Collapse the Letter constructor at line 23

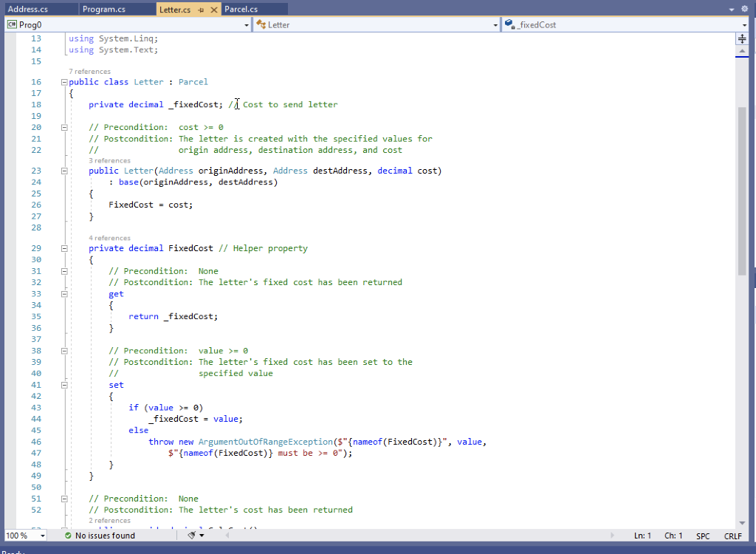[x=64, y=171]
